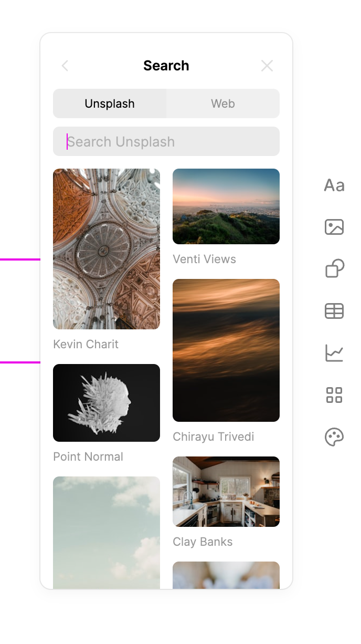The height and width of the screenshot is (644, 361).
Task: Click the photographer link Kevin Charit
Action: coord(86,344)
